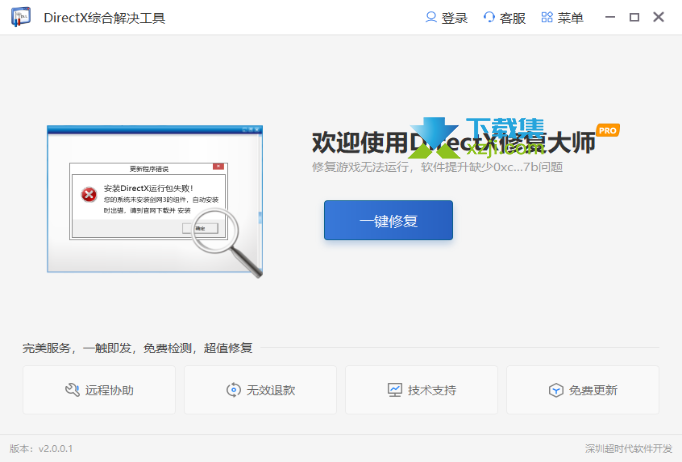The width and height of the screenshot is (682, 462).
Task: Click the menu grid icon
Action: 547,17
